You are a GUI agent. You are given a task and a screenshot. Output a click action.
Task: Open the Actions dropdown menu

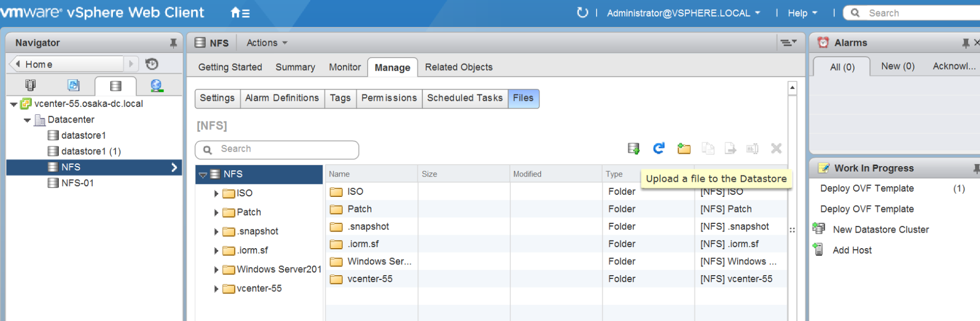pyautogui.click(x=267, y=43)
